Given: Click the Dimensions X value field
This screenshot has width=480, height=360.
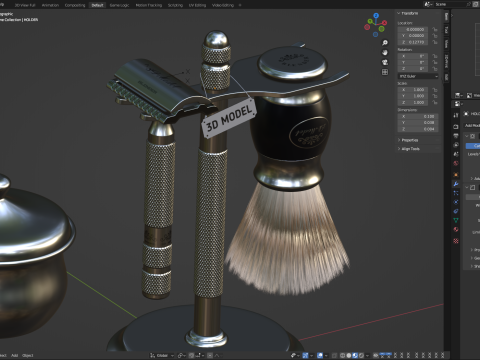Looking at the screenshot, I should [418, 116].
